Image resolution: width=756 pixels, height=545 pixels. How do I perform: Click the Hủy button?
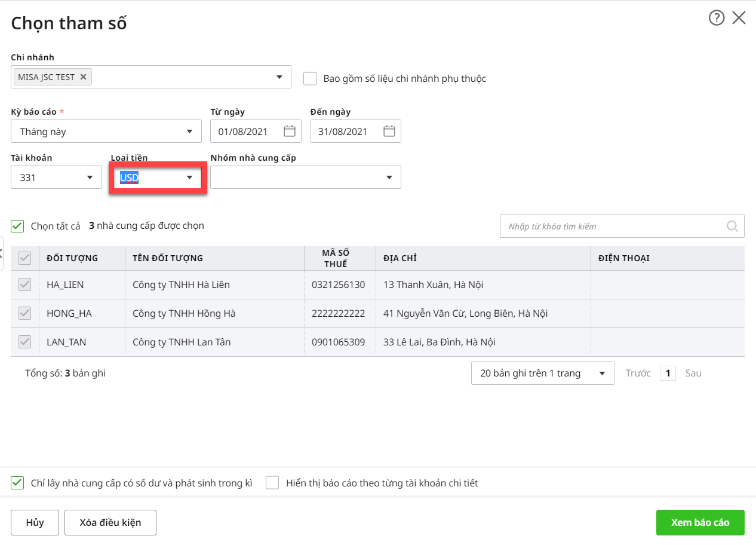point(35,522)
